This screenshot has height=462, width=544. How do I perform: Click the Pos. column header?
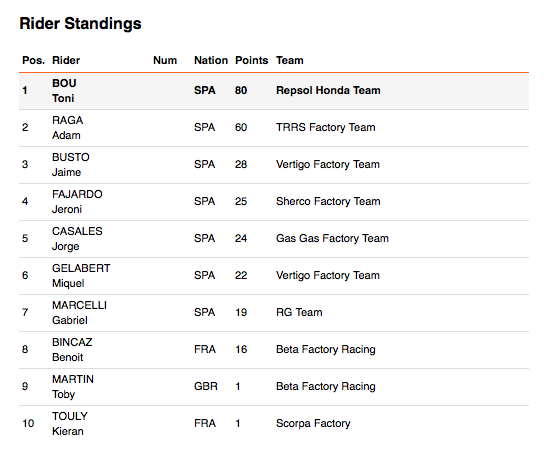(33, 60)
